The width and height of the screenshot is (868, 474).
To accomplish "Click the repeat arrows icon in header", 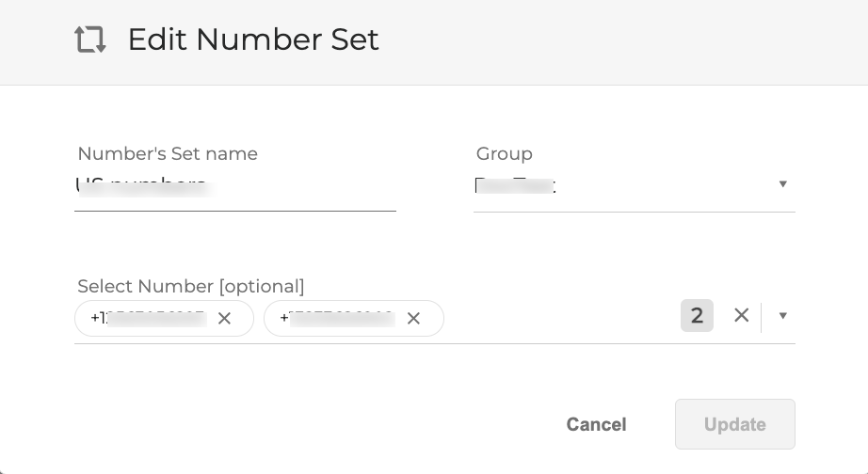I will 90,39.
